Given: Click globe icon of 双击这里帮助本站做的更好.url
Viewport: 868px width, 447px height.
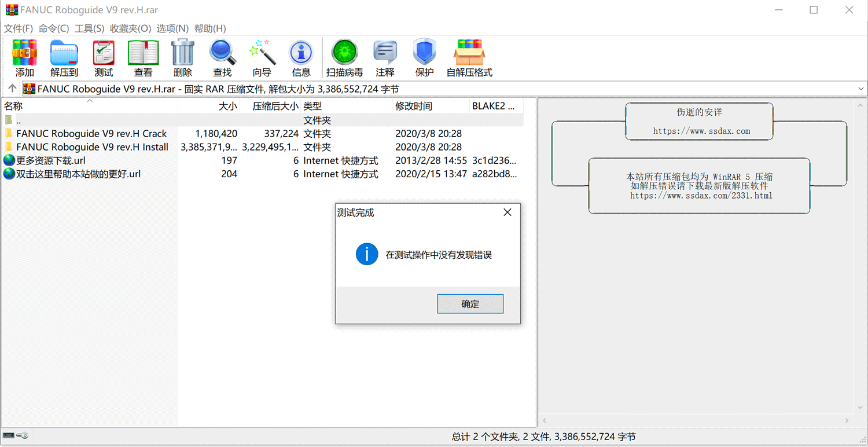Looking at the screenshot, I should 9,174.
